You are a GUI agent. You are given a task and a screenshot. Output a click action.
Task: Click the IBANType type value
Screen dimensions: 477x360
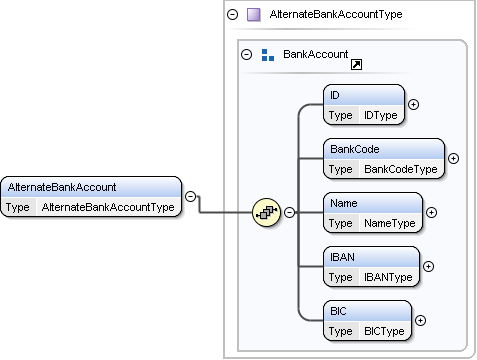click(x=388, y=277)
